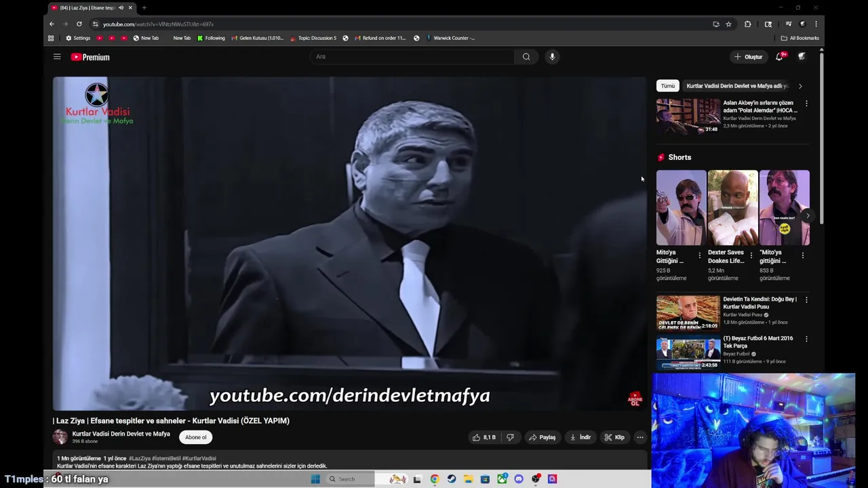This screenshot has height=488, width=868.
Task: Go back with browser back arrow
Action: 52,24
